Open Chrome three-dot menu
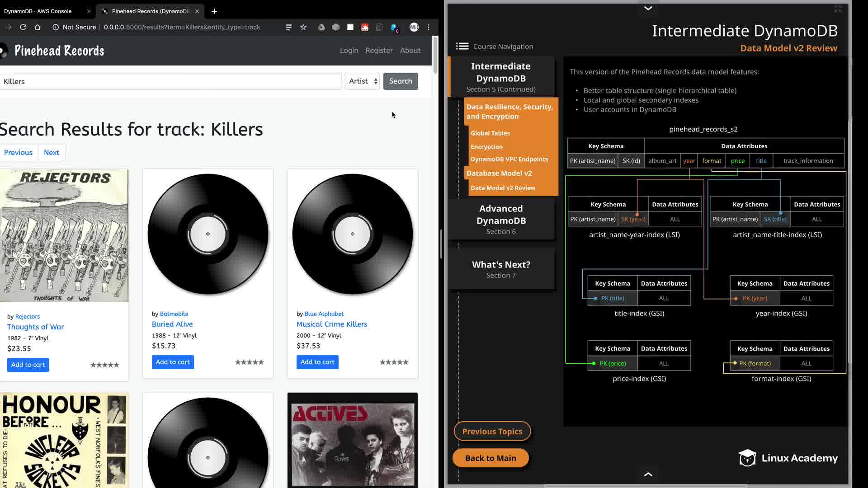The height and width of the screenshot is (488, 868). (429, 27)
